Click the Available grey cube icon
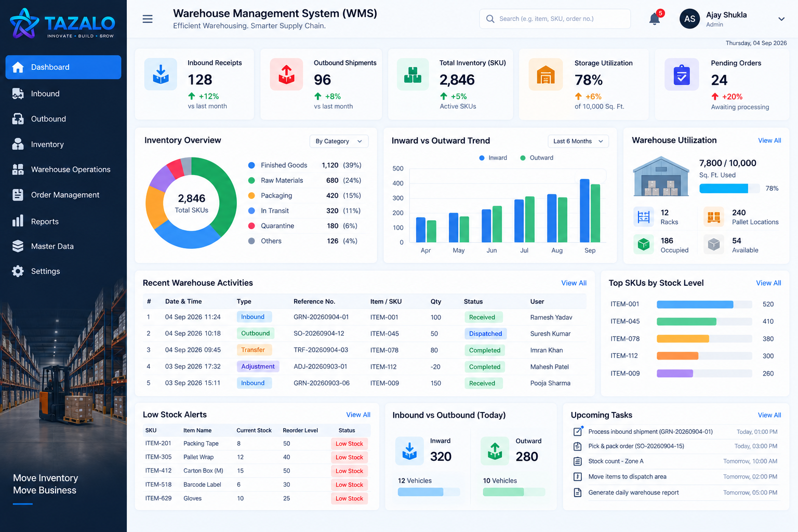This screenshot has width=798, height=532. (x=714, y=244)
